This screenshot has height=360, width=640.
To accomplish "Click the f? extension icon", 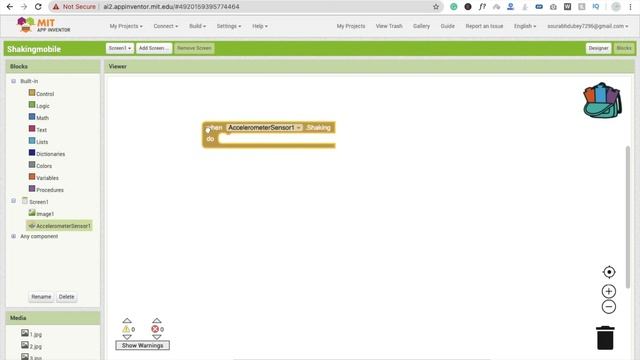I will click(x=482, y=7).
